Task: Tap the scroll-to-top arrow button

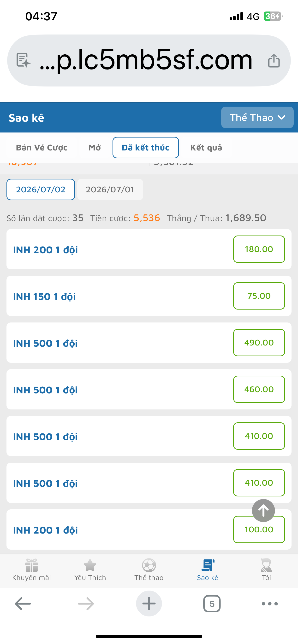Action: [x=263, y=510]
